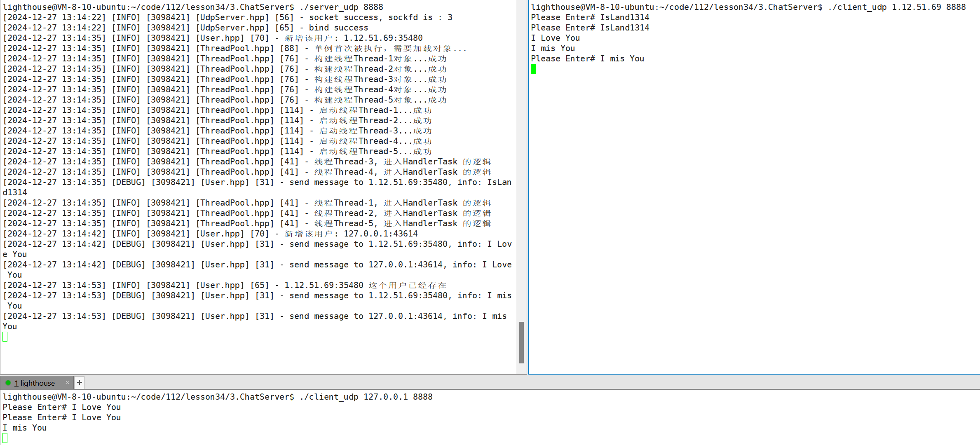
Task: Click the cursor in the server log pane
Action: tap(5, 337)
